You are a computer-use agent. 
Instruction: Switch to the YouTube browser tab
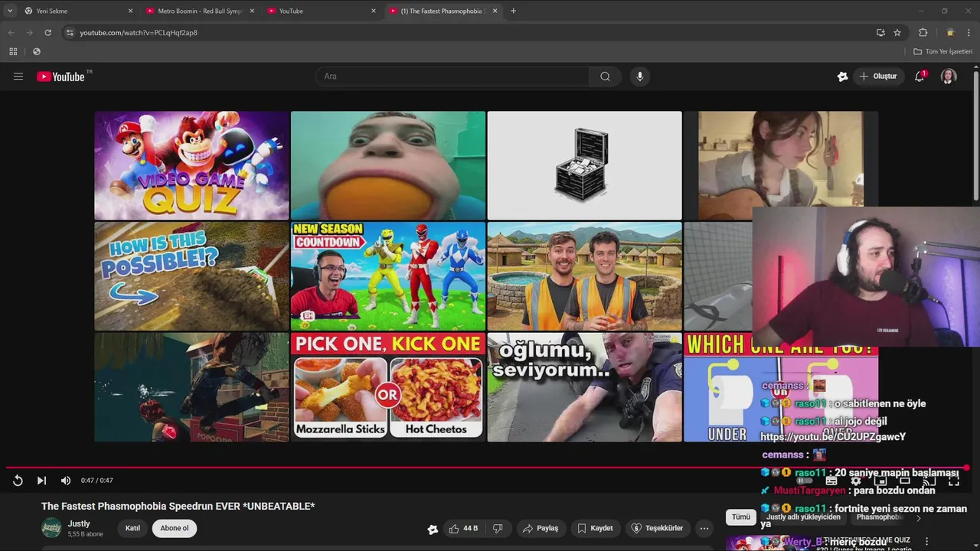click(x=322, y=11)
